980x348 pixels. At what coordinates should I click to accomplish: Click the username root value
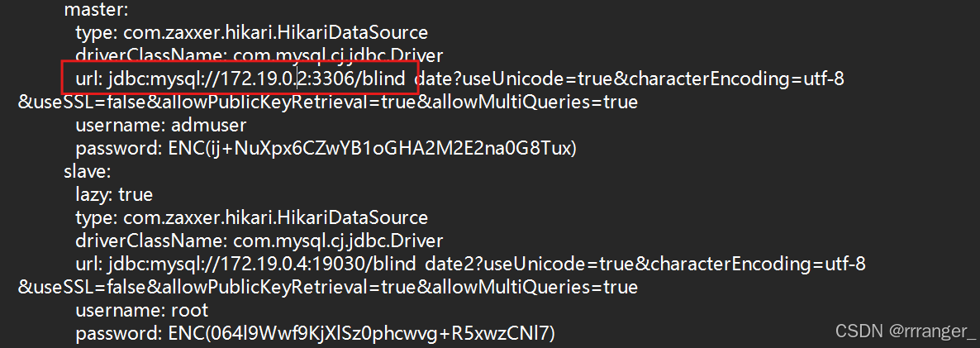(x=189, y=310)
